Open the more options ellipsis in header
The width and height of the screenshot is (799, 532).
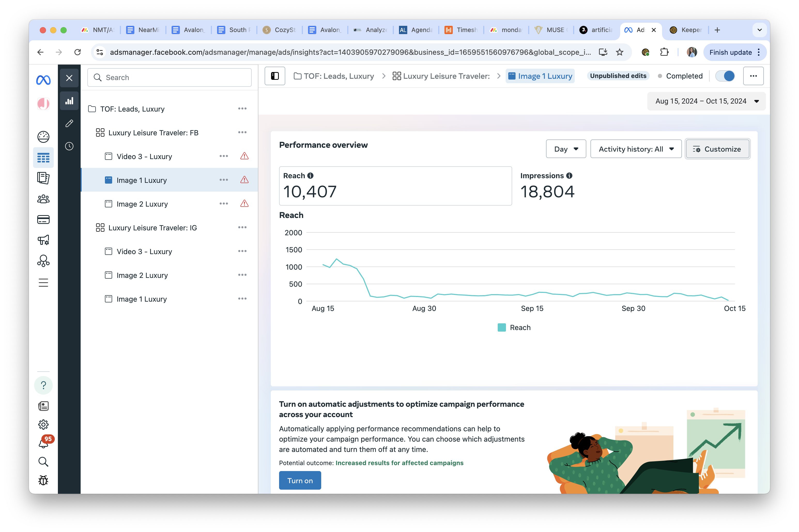753,76
